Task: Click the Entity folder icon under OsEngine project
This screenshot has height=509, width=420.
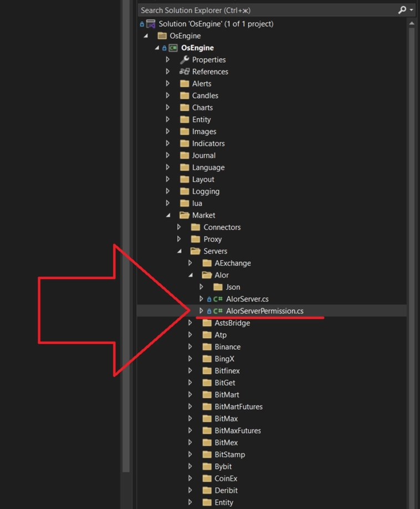Action: [185, 119]
